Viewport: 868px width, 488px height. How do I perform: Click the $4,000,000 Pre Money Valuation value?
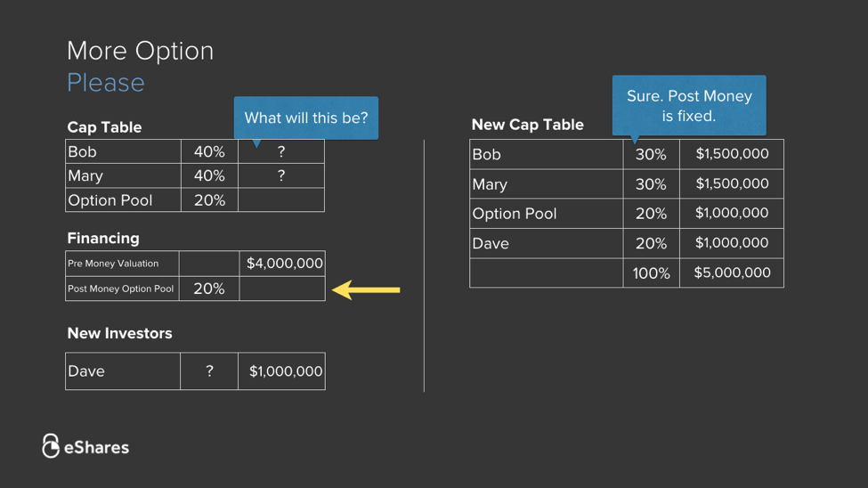tap(284, 264)
